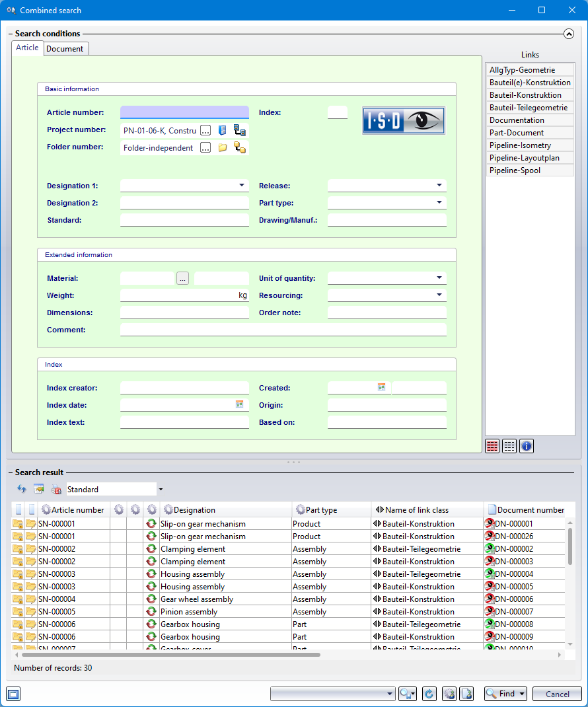The image size is (588, 707).
Task: Click the browse button next to Project number
Action: coord(205,130)
